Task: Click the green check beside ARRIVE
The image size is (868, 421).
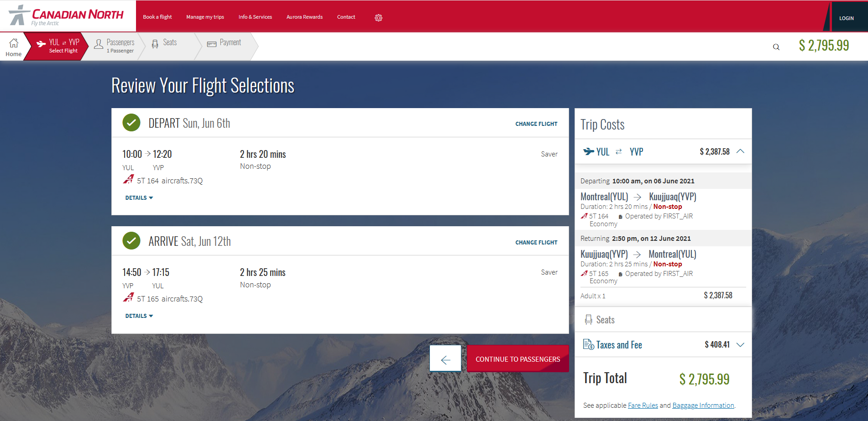Action: point(131,241)
